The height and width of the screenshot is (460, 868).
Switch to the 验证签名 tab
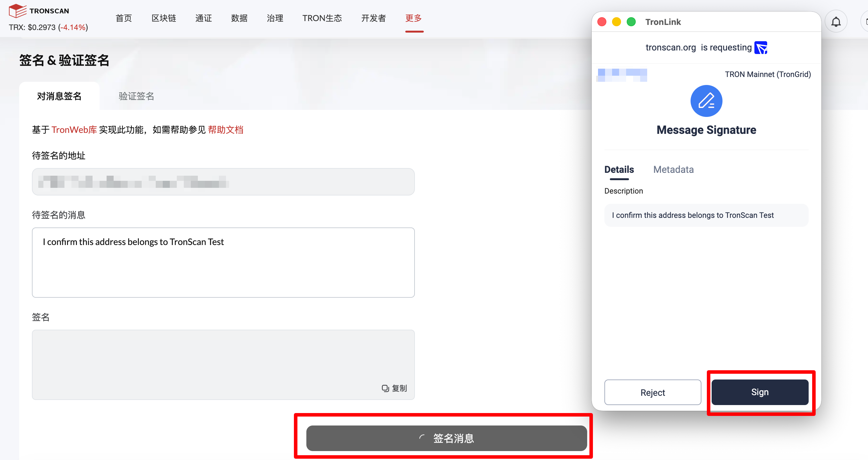coord(137,96)
